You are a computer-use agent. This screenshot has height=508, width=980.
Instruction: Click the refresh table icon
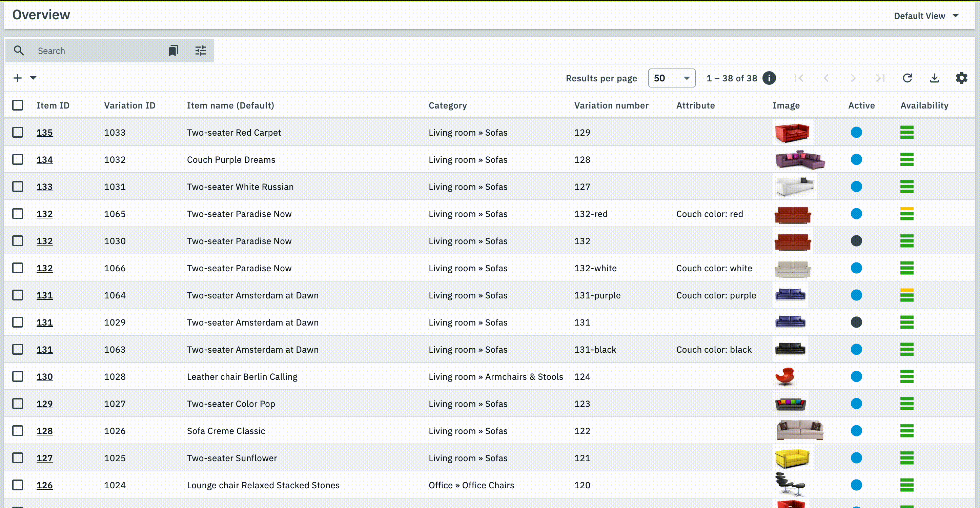[x=907, y=78]
